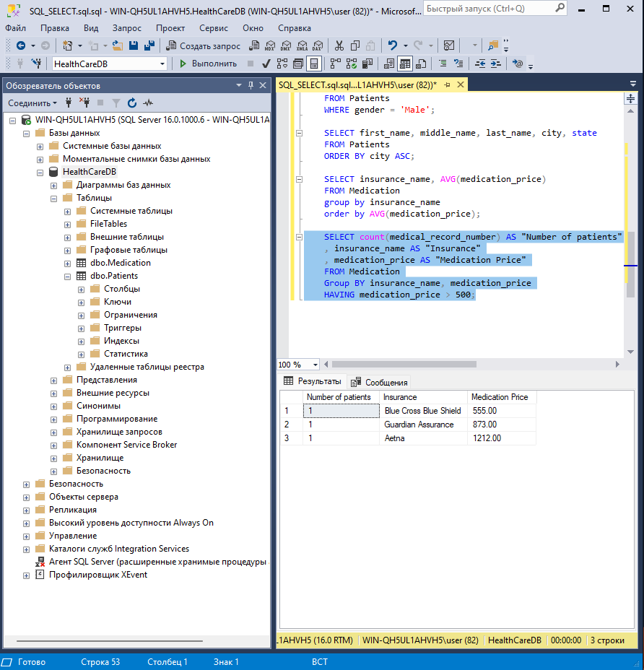This screenshot has width=644, height=670.
Task: Cut the selected query text
Action: coord(339,45)
